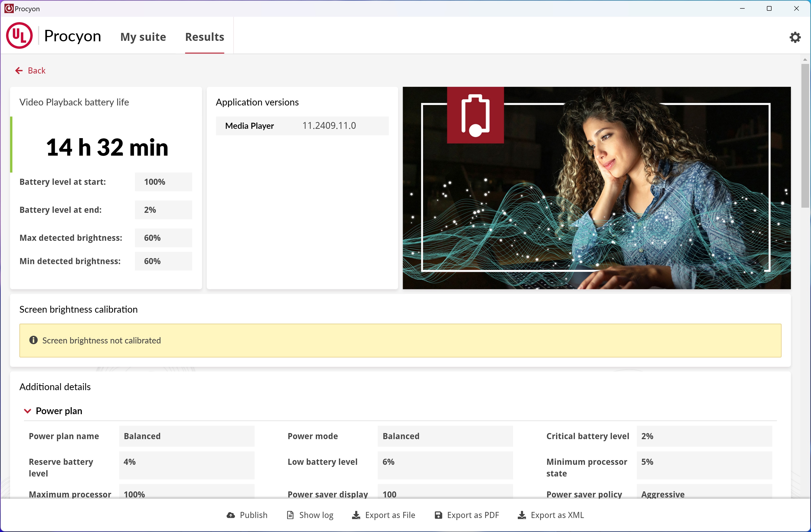The image size is (811, 532).
Task: Select the Results tab
Action: pyautogui.click(x=205, y=37)
